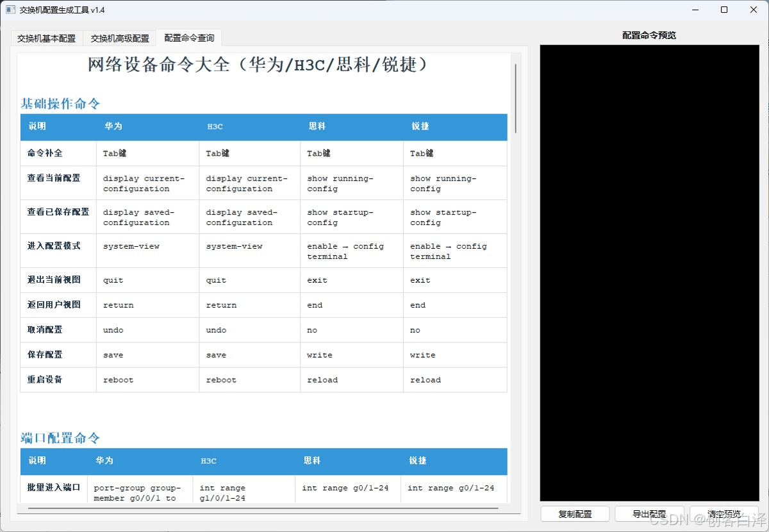Click the app icon in the title bar
769x532 pixels.
pos(10,10)
